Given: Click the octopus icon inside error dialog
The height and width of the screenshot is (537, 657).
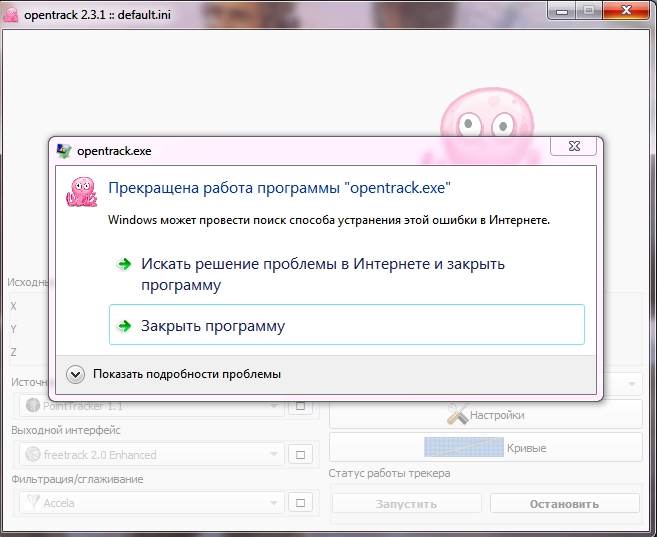Looking at the screenshot, I should 82,192.
